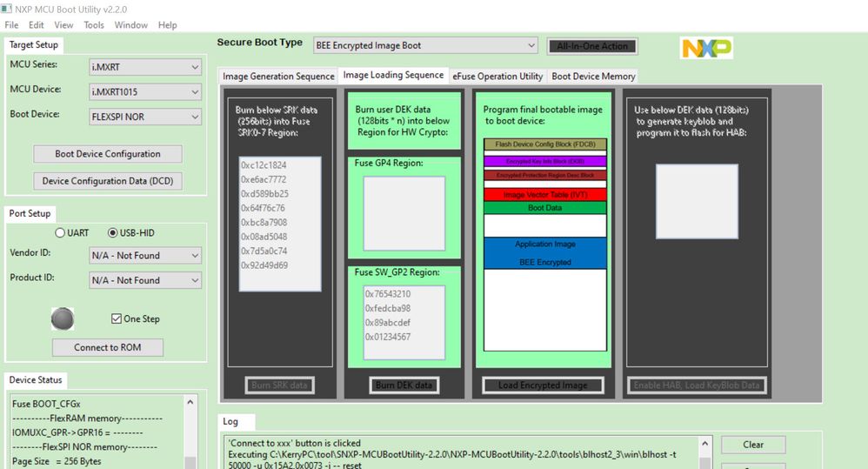Image resolution: width=868 pixels, height=469 pixels.
Task: Open the Product ID dropdown
Action: click(x=145, y=280)
